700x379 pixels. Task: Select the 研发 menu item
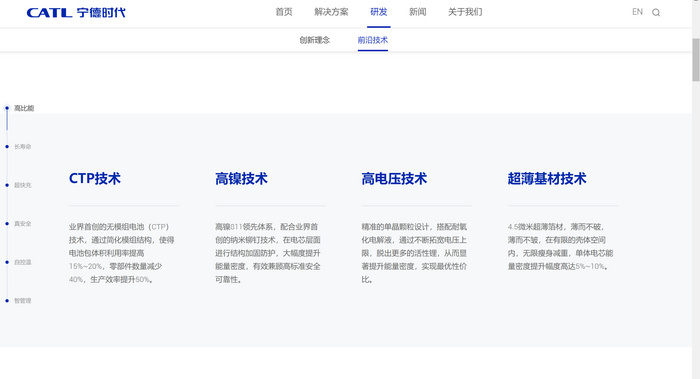379,12
